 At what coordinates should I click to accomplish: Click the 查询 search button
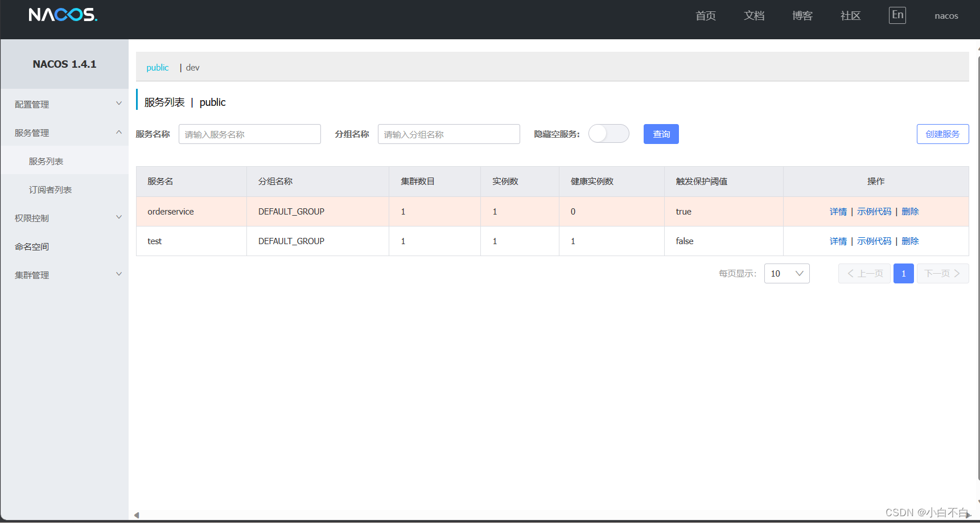[x=661, y=134]
